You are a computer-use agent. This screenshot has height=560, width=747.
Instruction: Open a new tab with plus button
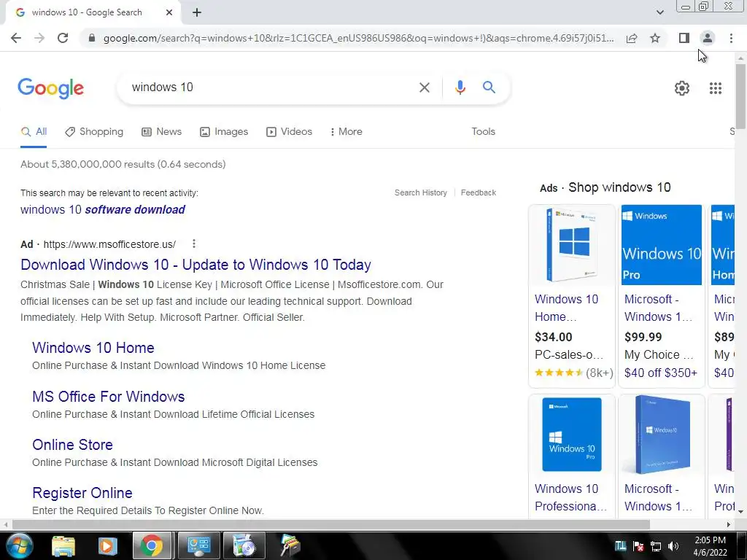click(197, 13)
